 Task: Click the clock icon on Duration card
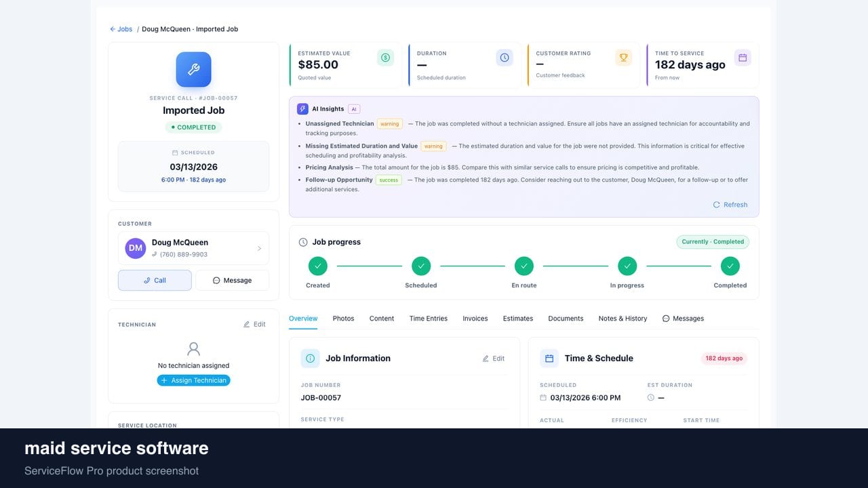505,58
